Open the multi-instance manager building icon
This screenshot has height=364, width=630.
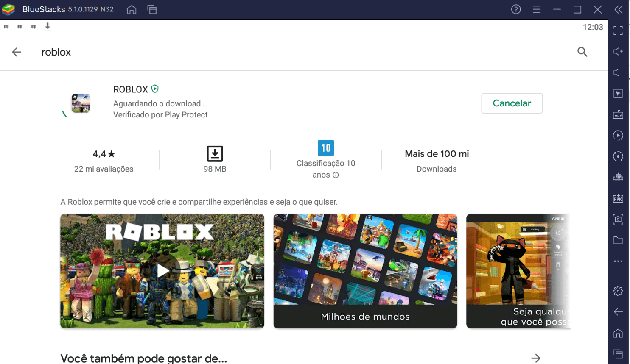click(x=618, y=177)
